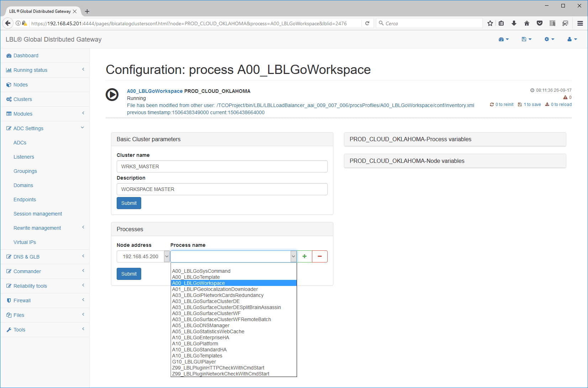Open the settings gear dropdown in navbar
588x388 pixels.
(x=549, y=39)
